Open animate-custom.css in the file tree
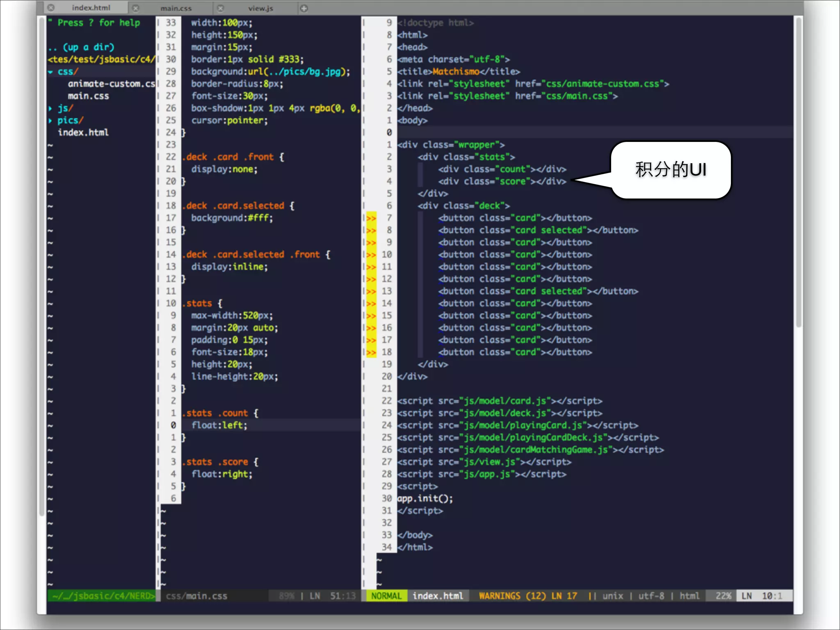This screenshot has height=630, width=840. click(111, 84)
